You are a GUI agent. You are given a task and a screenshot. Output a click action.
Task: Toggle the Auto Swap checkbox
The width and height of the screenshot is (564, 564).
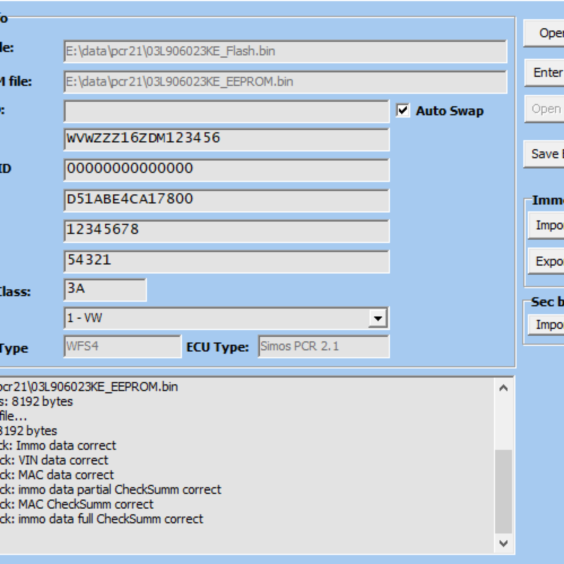402,110
